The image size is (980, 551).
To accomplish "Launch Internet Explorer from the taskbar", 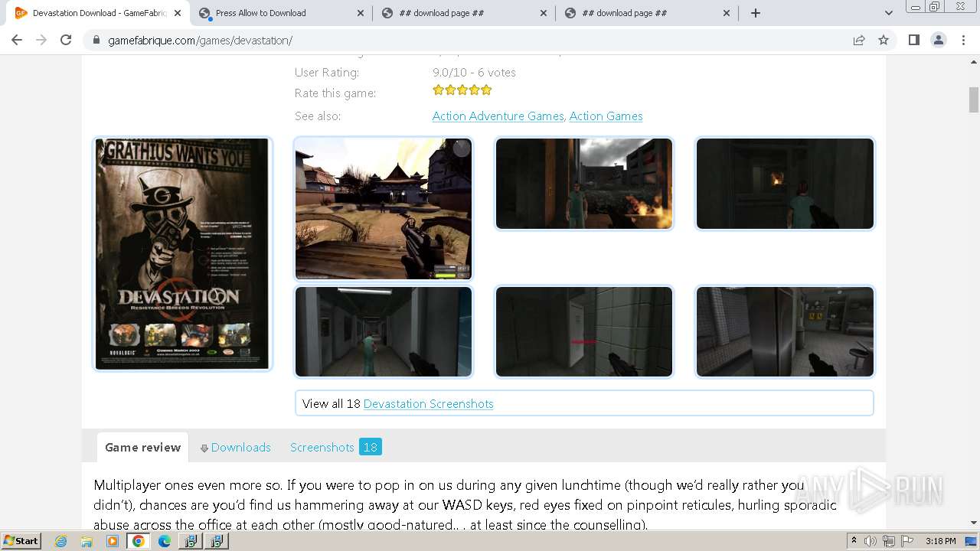I will 61,541.
